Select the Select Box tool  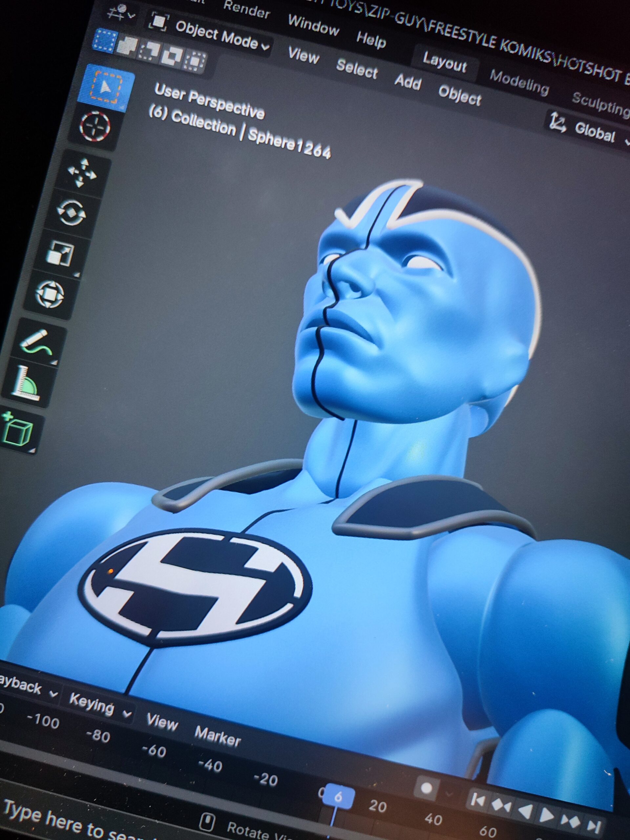[x=106, y=87]
